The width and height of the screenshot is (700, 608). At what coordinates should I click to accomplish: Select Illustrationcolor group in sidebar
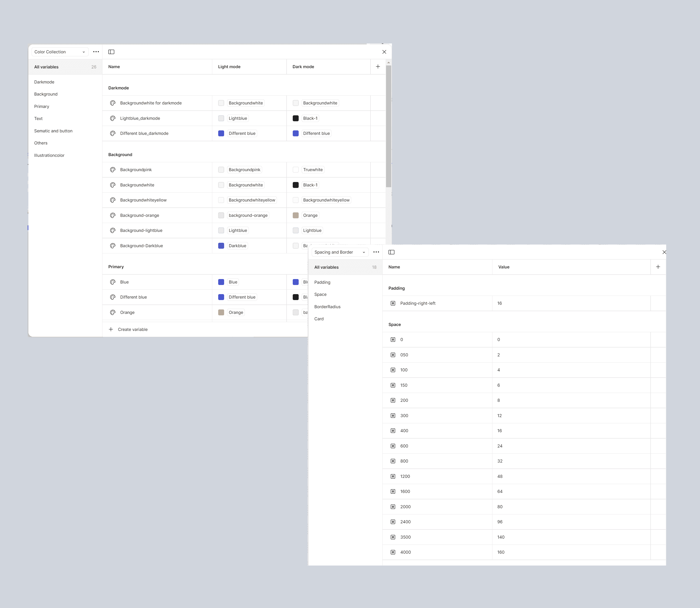(x=49, y=155)
